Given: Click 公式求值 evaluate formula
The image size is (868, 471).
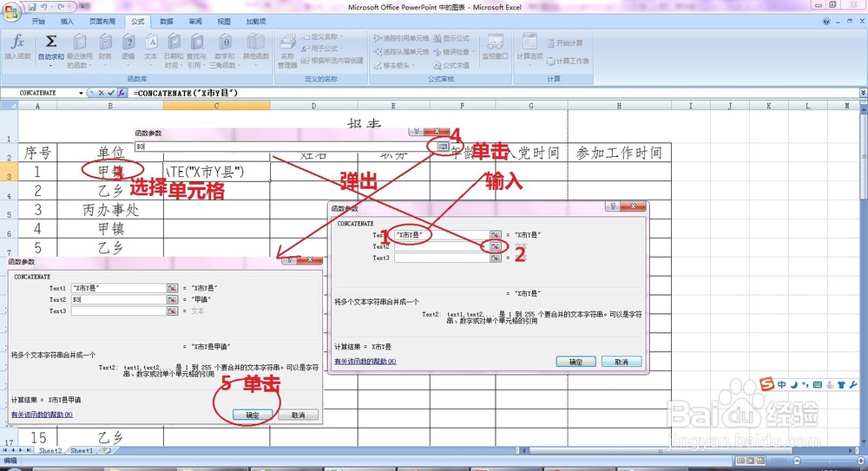Looking at the screenshot, I should (451, 65).
